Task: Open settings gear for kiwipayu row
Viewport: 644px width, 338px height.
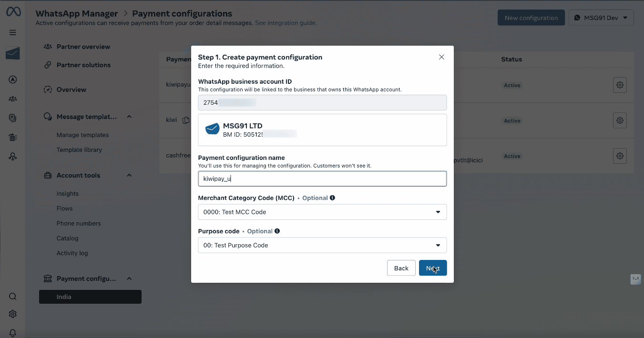Action: [620, 85]
